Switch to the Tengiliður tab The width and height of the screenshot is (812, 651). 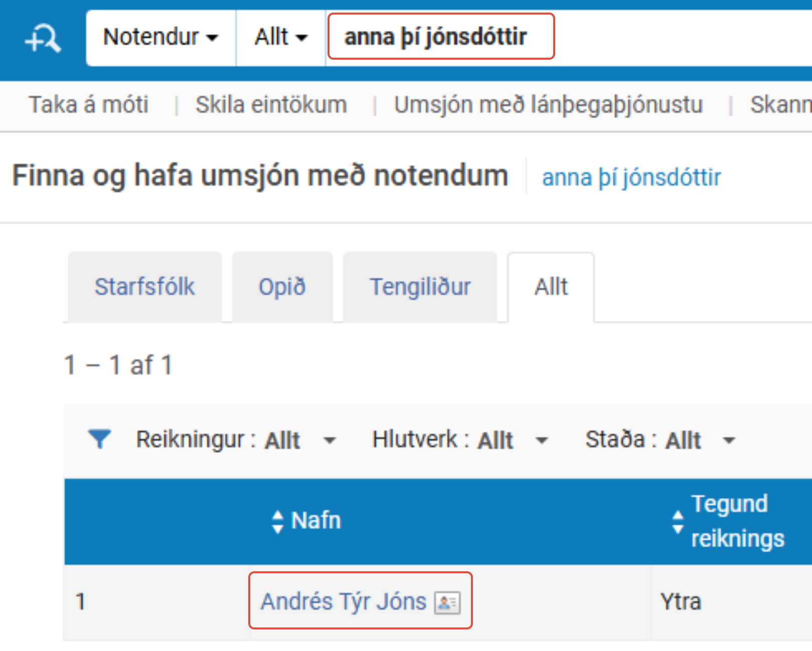click(x=420, y=287)
